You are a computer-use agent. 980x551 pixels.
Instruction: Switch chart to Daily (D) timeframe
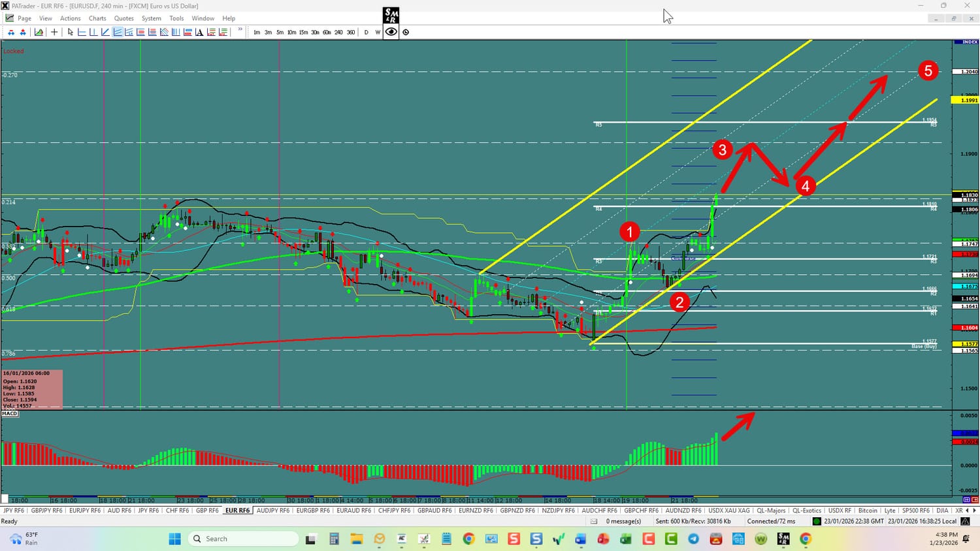point(366,32)
